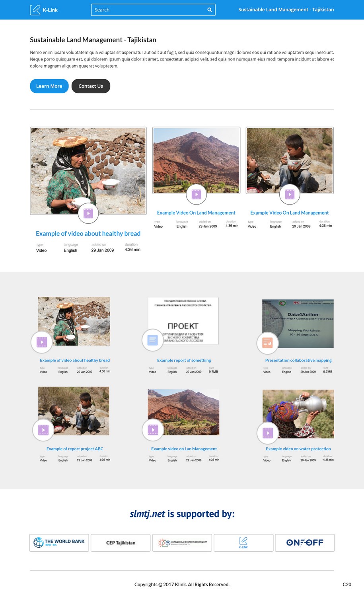This screenshot has width=364, height=597.
Task: Click the ON-OFF supporter logo
Action: [x=305, y=542]
